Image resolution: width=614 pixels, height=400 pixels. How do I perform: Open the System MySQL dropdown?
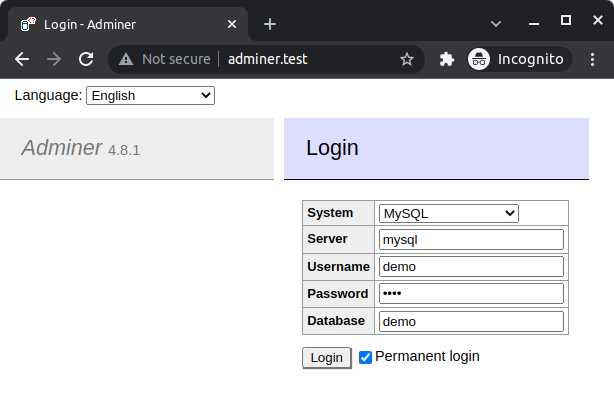click(x=449, y=214)
